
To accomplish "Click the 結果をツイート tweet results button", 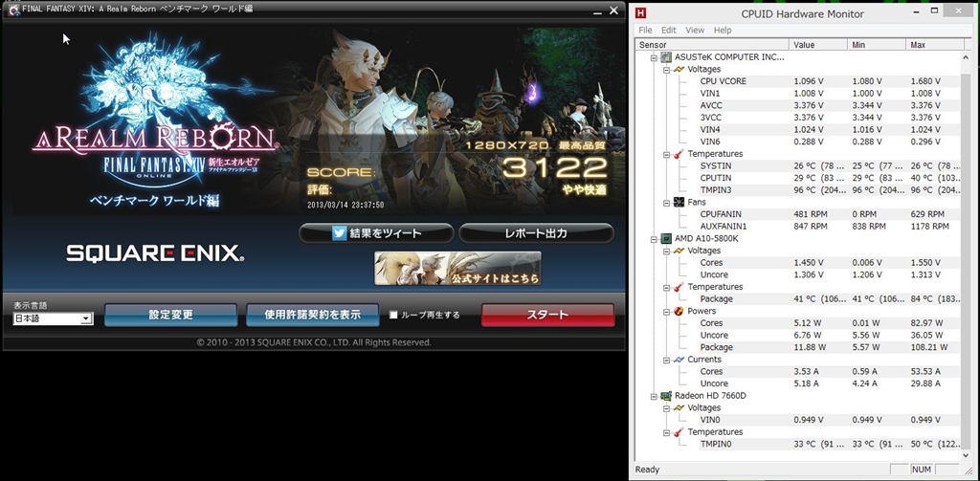I will (x=376, y=233).
